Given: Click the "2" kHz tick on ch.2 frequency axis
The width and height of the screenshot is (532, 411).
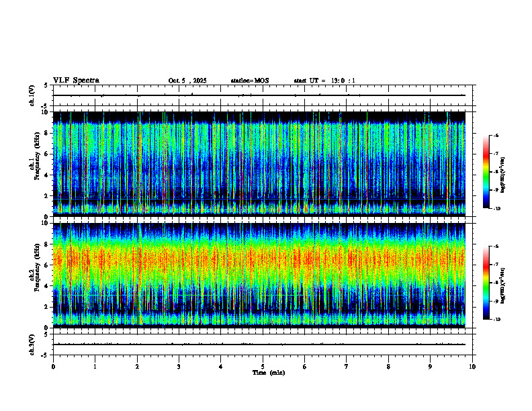Looking at the screenshot, I should tap(47, 307).
